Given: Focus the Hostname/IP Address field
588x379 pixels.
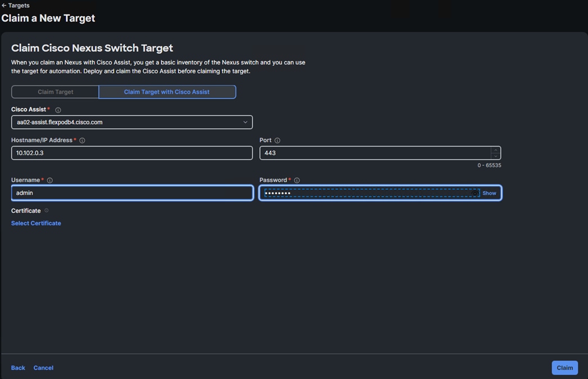Looking at the screenshot, I should (131, 153).
